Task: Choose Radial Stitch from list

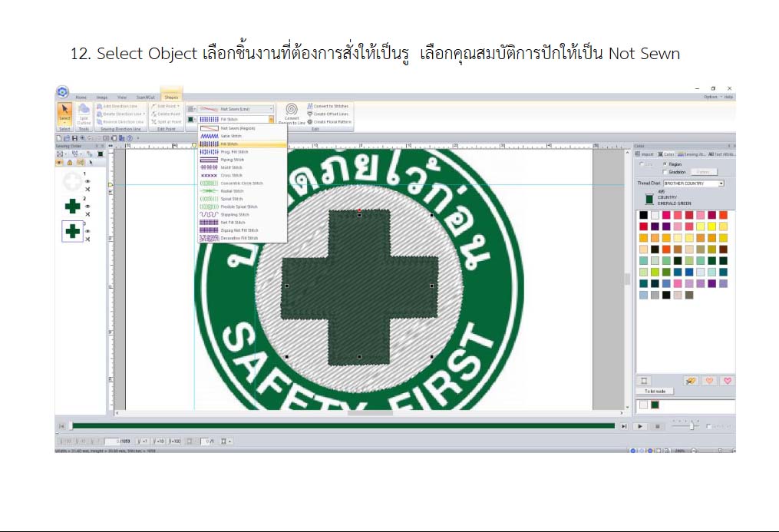Action: [243, 191]
